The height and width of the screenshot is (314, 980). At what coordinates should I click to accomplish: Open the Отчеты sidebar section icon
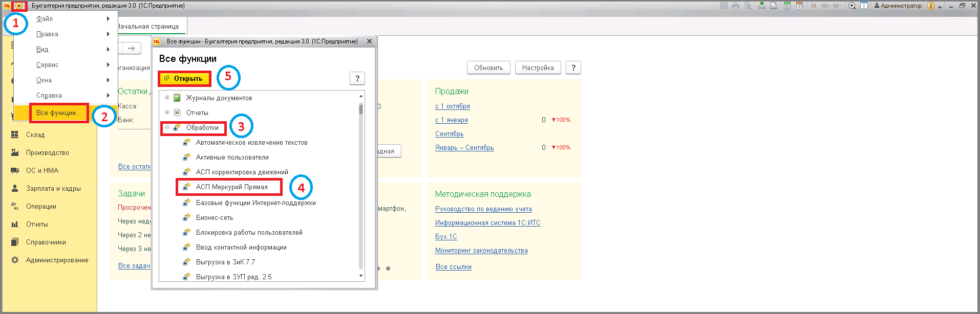point(15,224)
